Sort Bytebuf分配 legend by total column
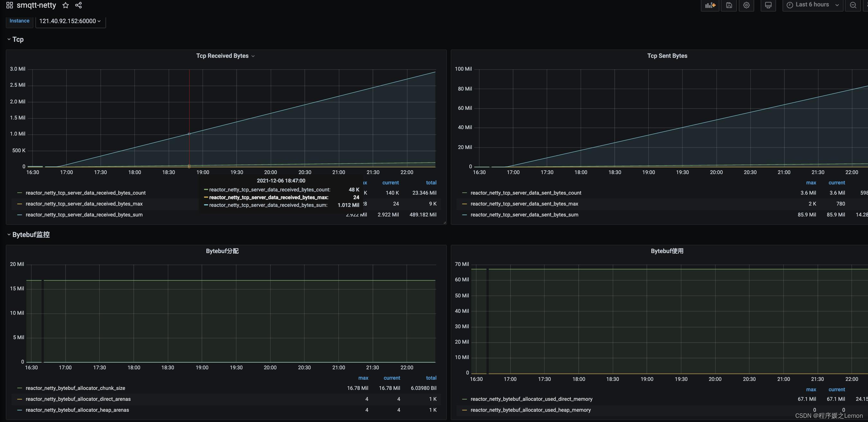The width and height of the screenshot is (868, 422). 431,378
